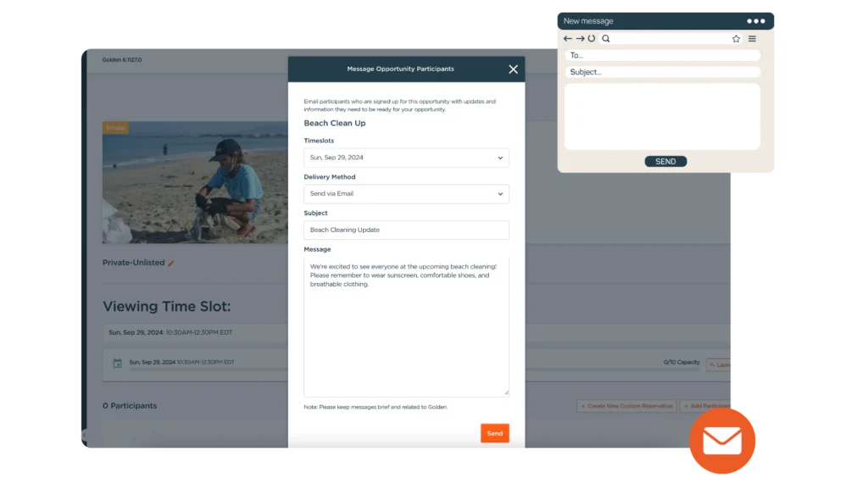
Task: Click the message body area in New message window
Action: point(662,116)
